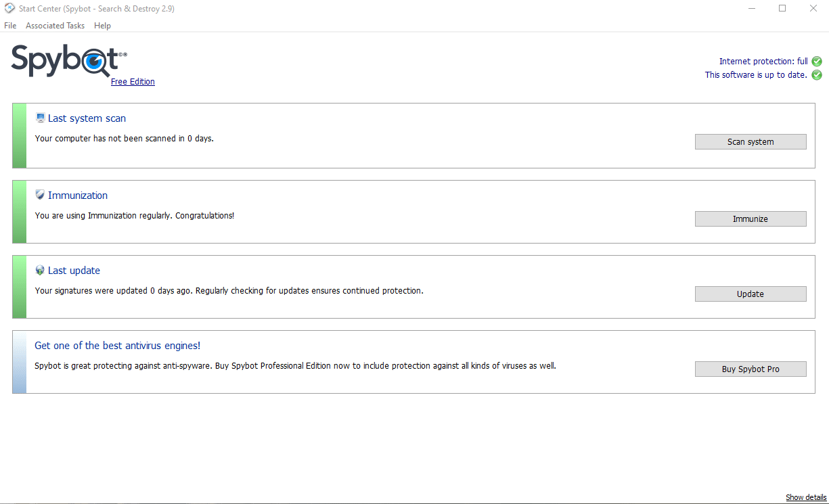Click the Last update heading

[74, 271]
